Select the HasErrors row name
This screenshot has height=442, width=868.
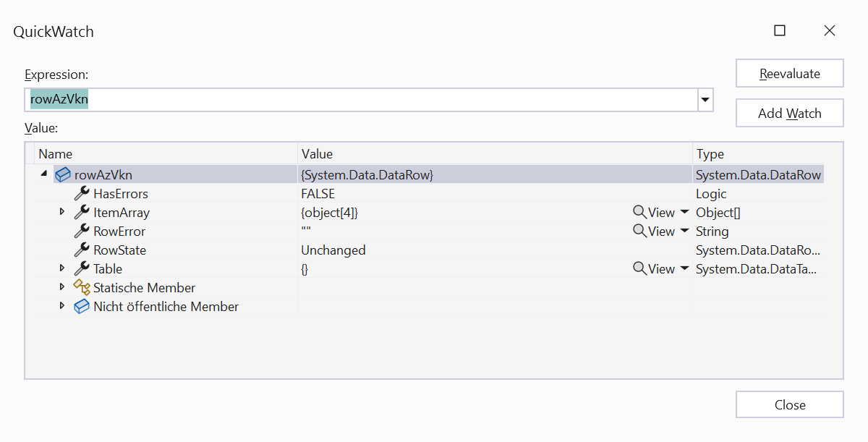[121, 193]
